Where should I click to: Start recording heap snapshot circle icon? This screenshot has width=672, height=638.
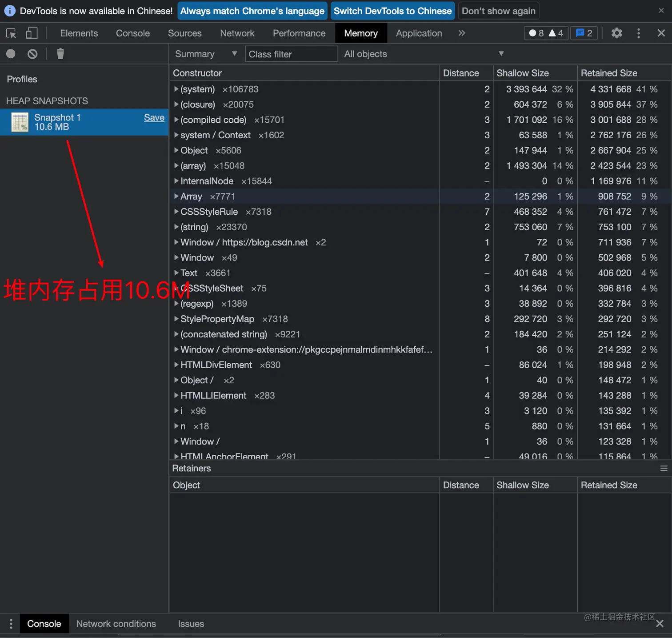[11, 54]
